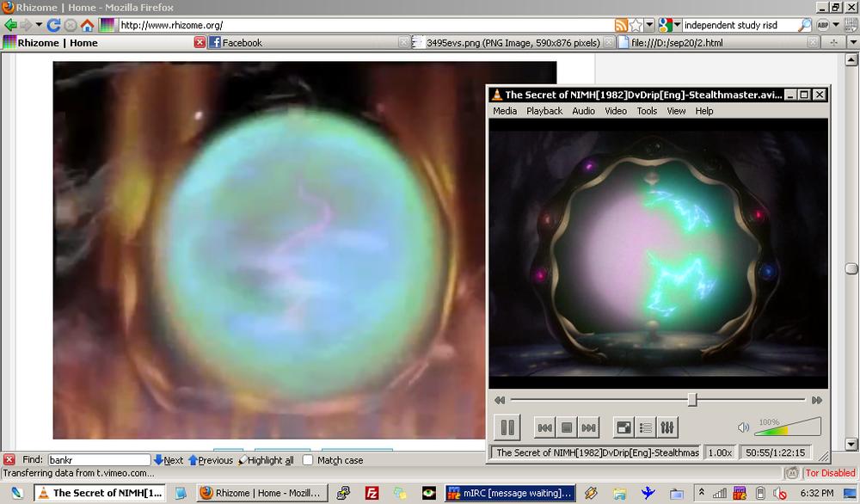Close the Firefox find bar
This screenshot has height=504, width=860.
click(x=9, y=459)
